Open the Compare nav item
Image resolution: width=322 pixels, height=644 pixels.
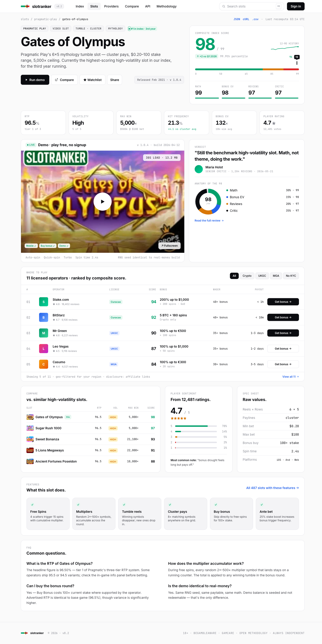pyautogui.click(x=132, y=6)
